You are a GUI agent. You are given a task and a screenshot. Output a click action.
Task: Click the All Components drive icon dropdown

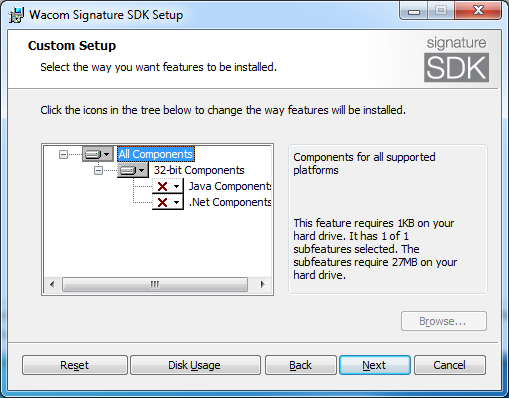pyautogui.click(x=98, y=154)
